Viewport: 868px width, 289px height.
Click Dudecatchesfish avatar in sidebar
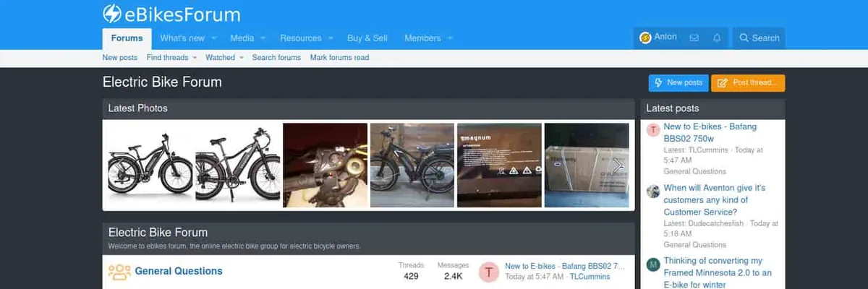[x=653, y=191]
